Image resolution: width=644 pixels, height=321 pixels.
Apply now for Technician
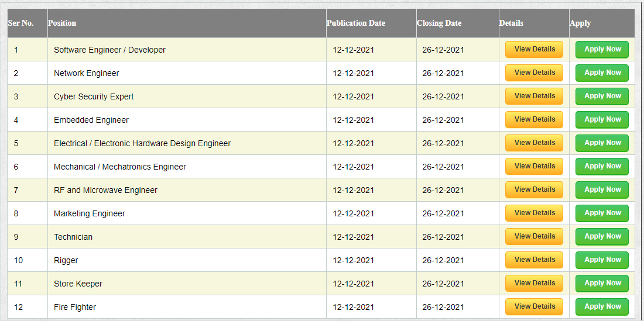tap(602, 237)
